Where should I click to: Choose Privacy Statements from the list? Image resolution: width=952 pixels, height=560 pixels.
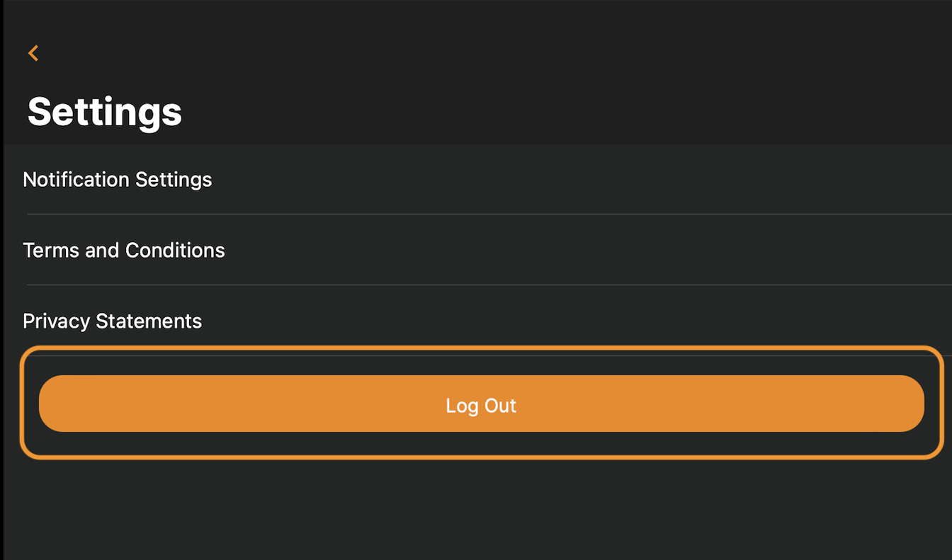(x=112, y=321)
